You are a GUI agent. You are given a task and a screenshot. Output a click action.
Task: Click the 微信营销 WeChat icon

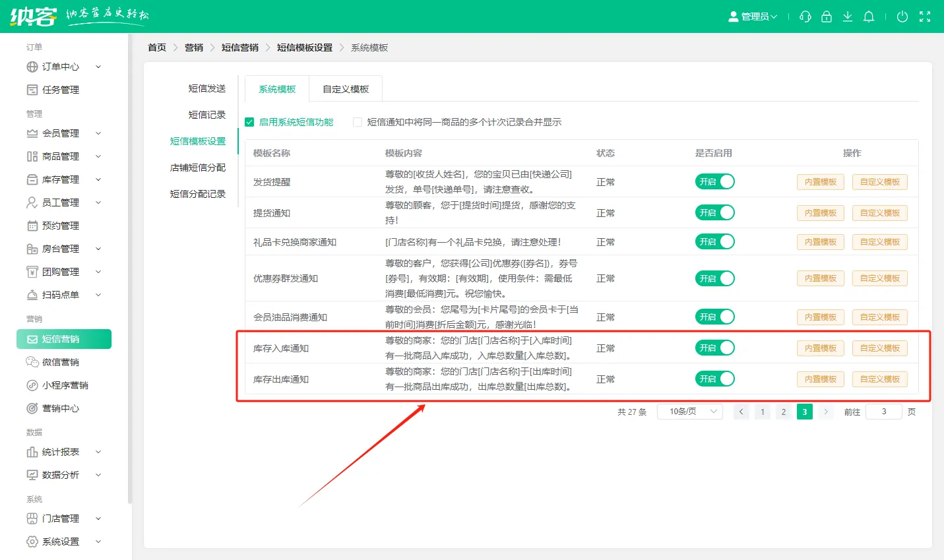(x=32, y=362)
